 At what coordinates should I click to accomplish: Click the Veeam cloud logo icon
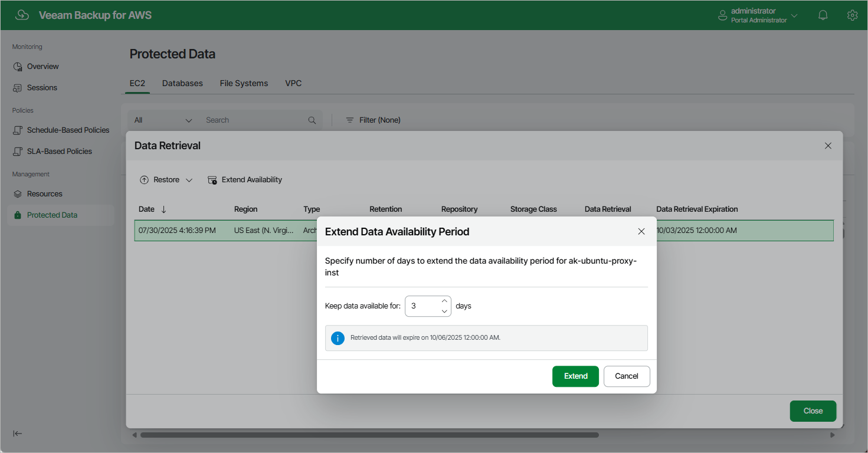point(22,15)
